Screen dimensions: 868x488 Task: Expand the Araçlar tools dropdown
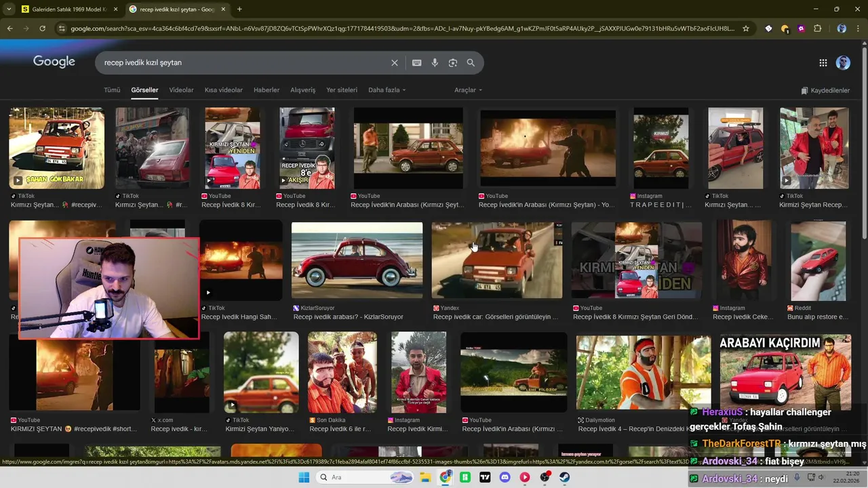(x=469, y=90)
